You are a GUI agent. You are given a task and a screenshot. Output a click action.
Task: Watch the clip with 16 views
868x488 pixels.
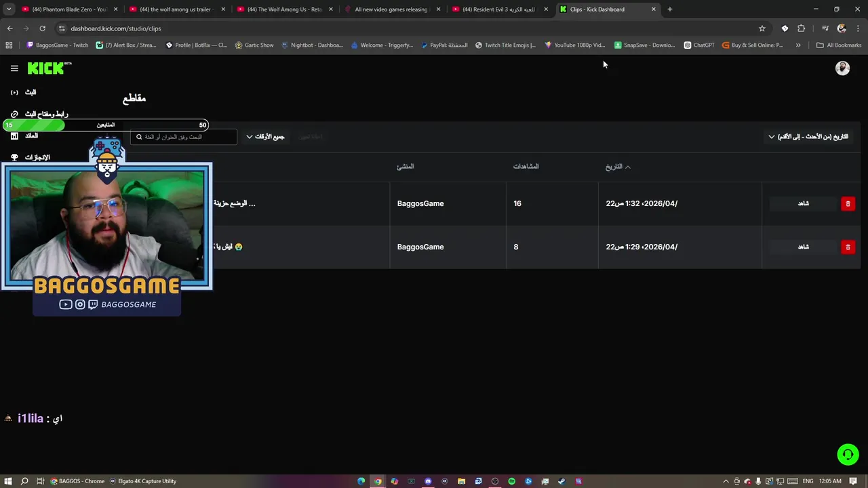point(804,203)
